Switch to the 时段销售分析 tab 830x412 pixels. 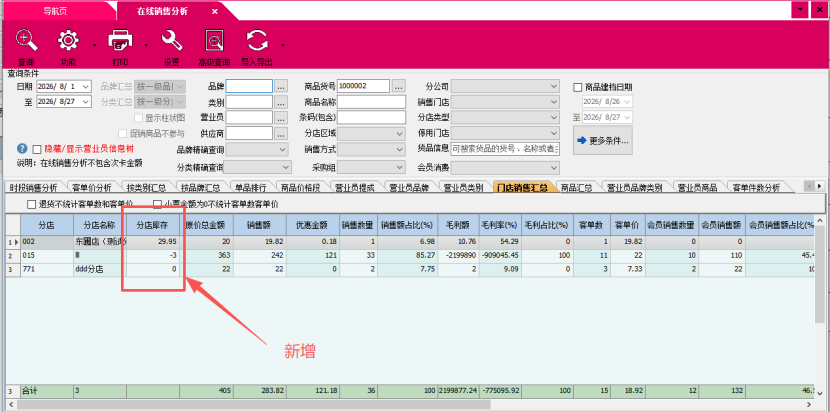(33, 187)
